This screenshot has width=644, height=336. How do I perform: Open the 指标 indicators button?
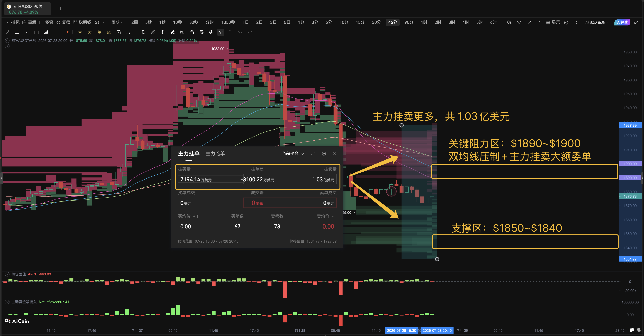tap(13, 22)
